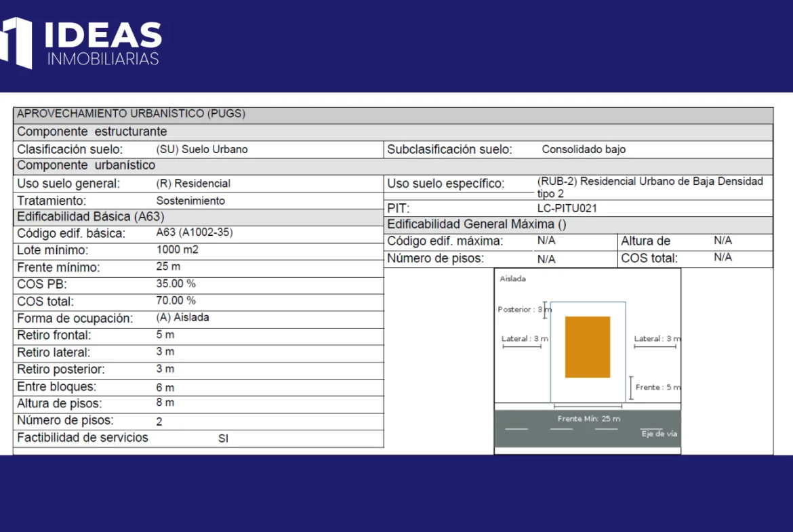Viewport: 793px width, 532px height.
Task: Click the '(A) Aislada' forma de ocupación value
Action: pos(182,318)
